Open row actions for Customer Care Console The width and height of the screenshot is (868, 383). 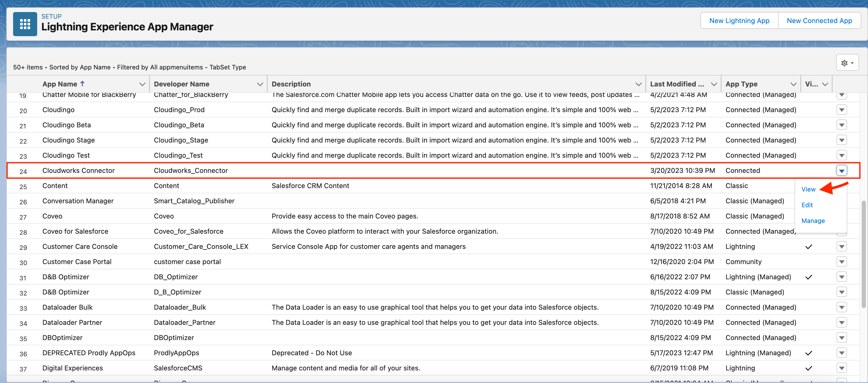point(841,247)
